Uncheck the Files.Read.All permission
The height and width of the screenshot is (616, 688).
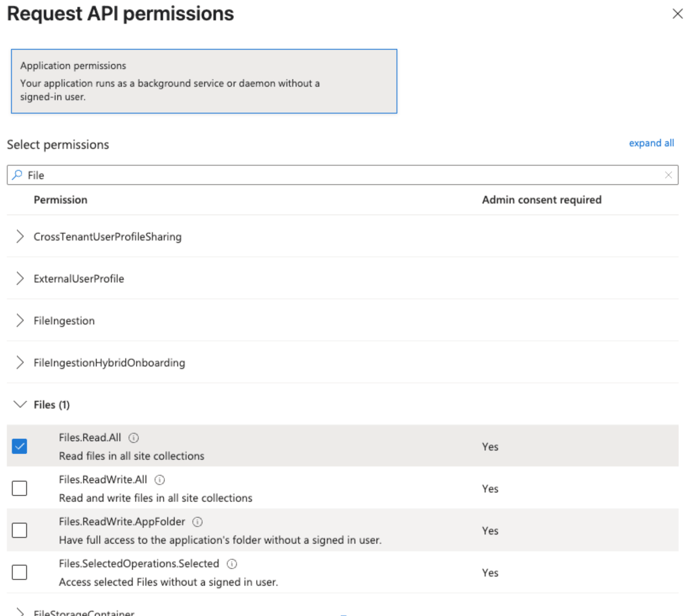[x=19, y=447]
